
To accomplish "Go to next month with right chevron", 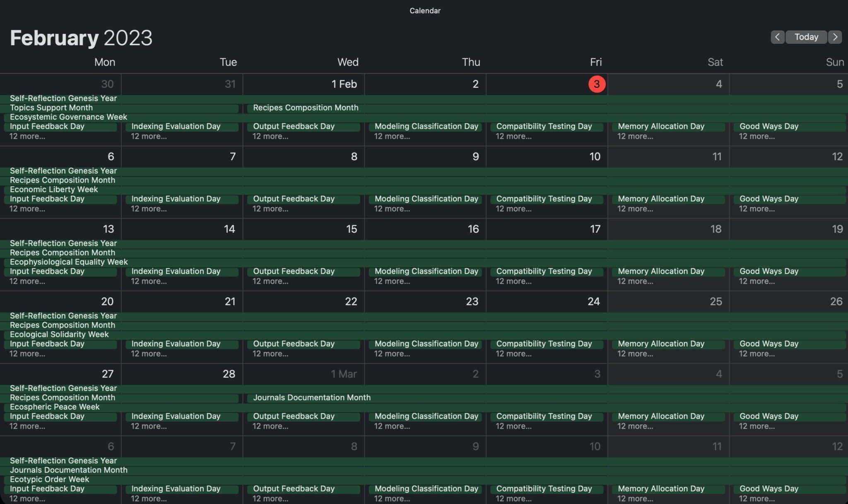I will pyautogui.click(x=835, y=37).
